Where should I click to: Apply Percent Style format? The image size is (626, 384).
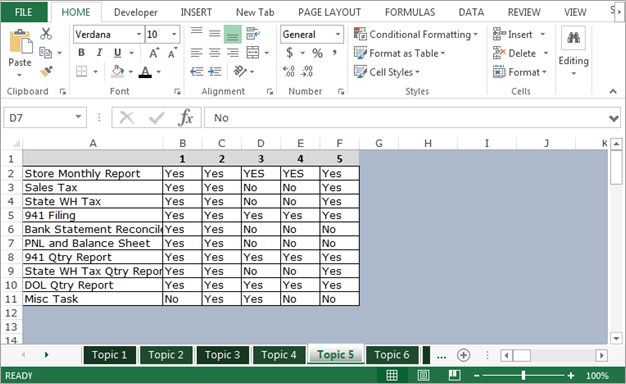tap(317, 53)
